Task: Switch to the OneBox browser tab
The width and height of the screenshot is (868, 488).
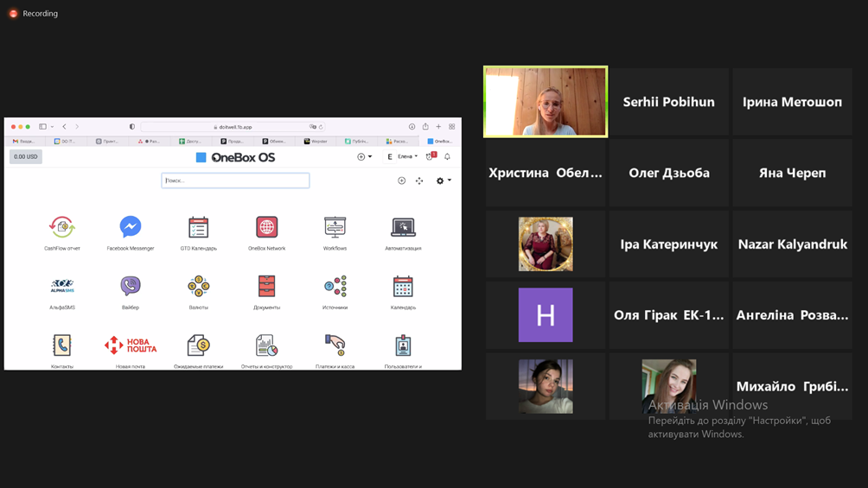Action: (439, 141)
